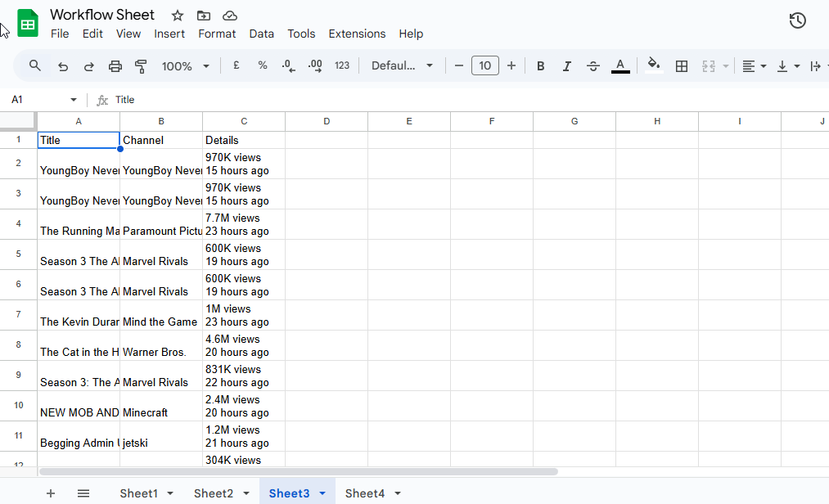
Task: Click the select all corner box
Action: coord(19,121)
